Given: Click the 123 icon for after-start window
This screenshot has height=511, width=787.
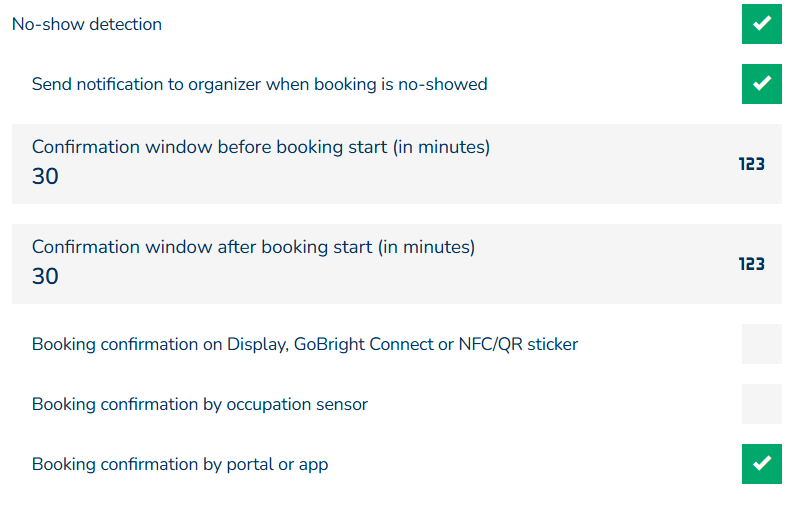Looking at the screenshot, I should tap(751, 264).
